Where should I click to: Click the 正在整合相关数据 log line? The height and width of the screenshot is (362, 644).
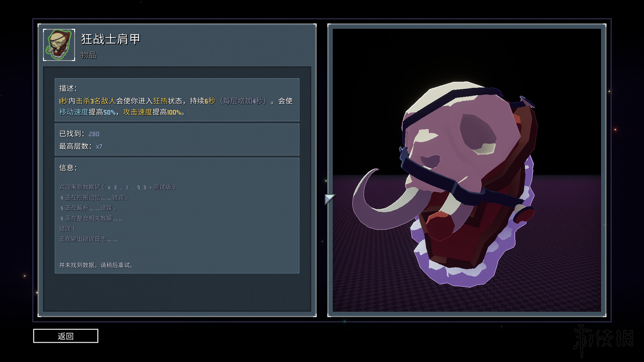tap(91, 218)
